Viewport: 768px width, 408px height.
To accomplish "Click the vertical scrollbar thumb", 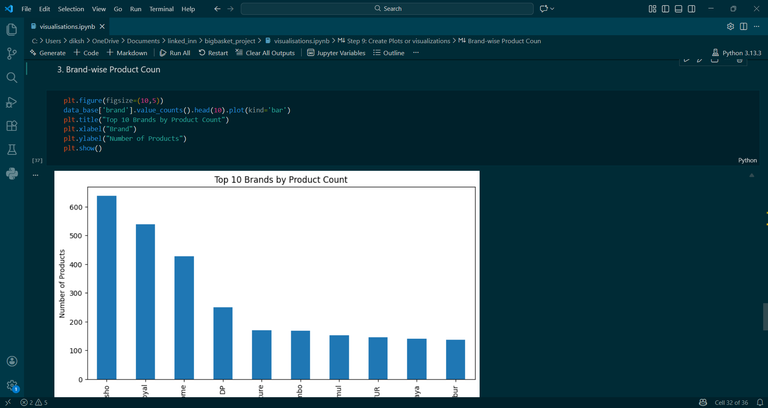I will coord(765,317).
